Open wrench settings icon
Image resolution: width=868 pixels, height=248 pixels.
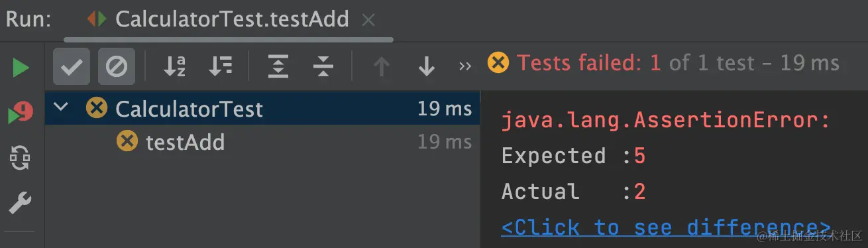21,202
